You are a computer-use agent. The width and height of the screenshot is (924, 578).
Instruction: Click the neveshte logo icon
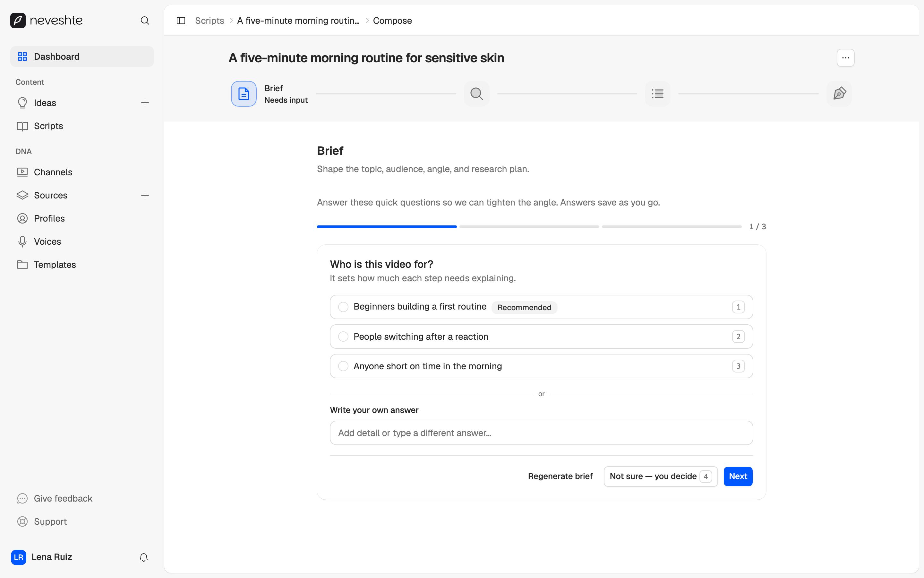click(x=18, y=20)
